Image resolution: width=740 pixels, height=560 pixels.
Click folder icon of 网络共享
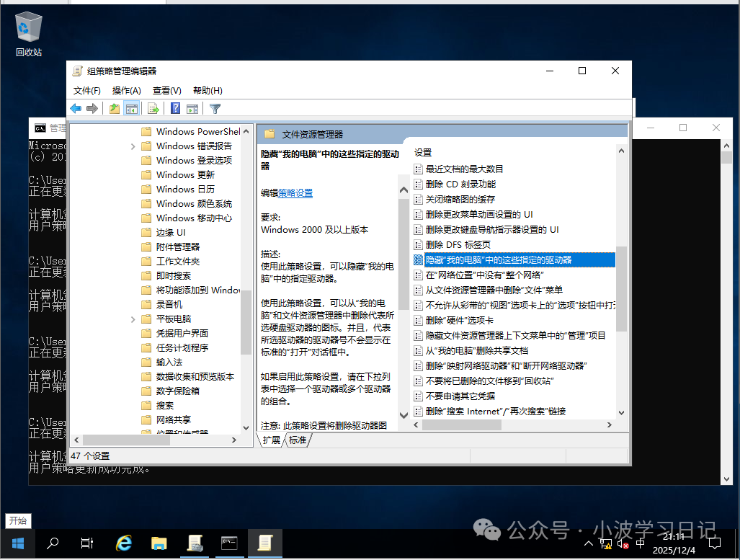(x=147, y=419)
